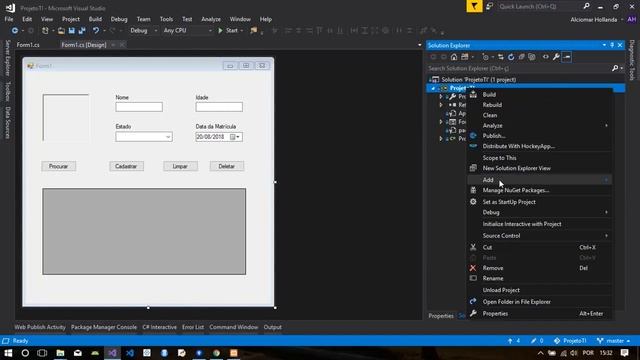This screenshot has height=360, width=640.
Task: Click the Navigate Backward toolbar icon
Action: (x=15, y=31)
